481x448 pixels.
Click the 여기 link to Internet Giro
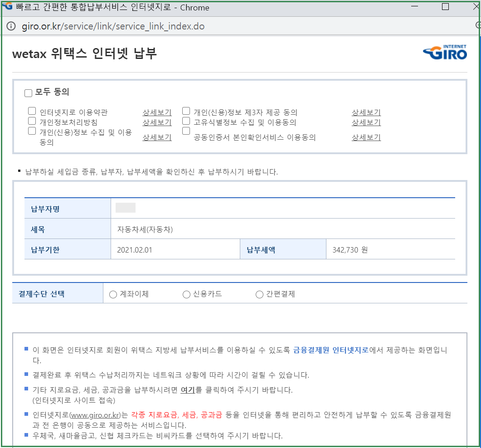click(188, 390)
